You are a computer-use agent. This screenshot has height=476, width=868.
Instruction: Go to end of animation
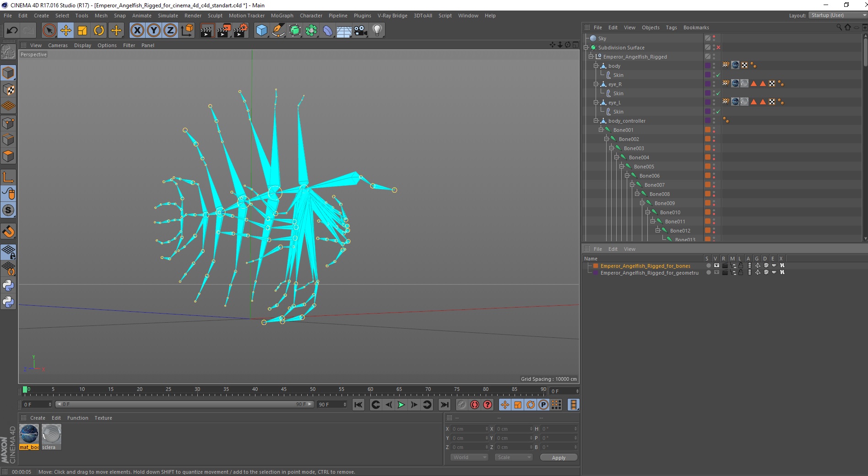tap(444, 405)
